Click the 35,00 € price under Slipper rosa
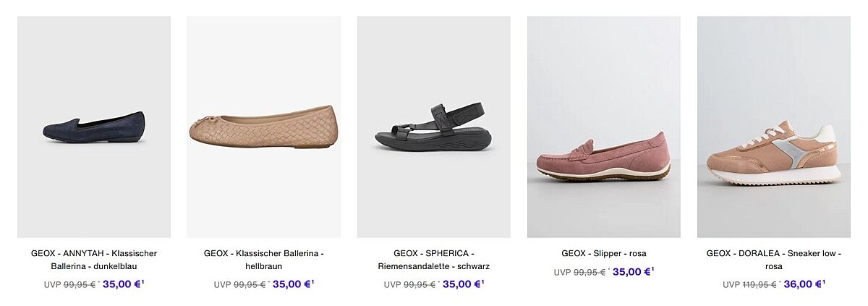The width and height of the screenshot is (868, 306). pos(632,272)
